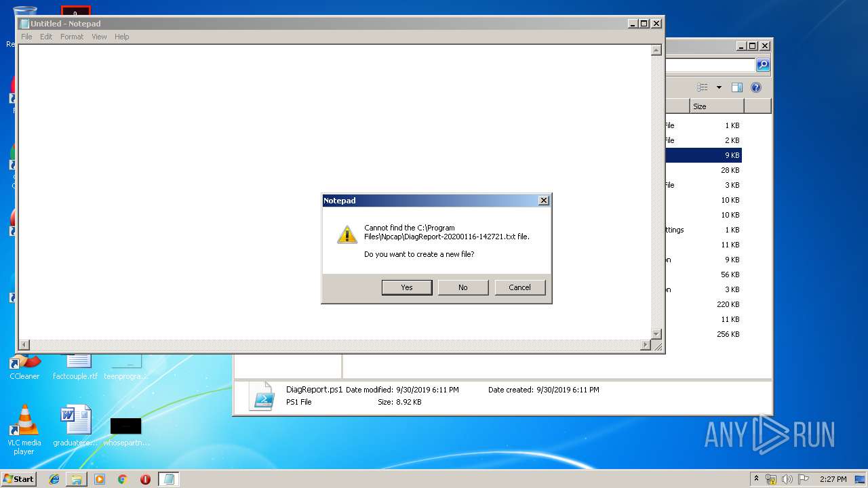
Task: Open the Action Center flag icon
Action: tap(804, 479)
